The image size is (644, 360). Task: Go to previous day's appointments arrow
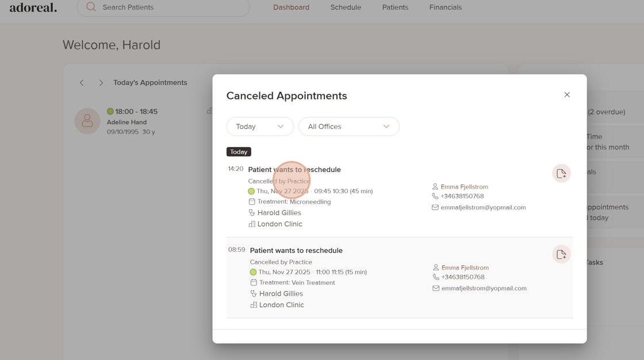point(82,83)
